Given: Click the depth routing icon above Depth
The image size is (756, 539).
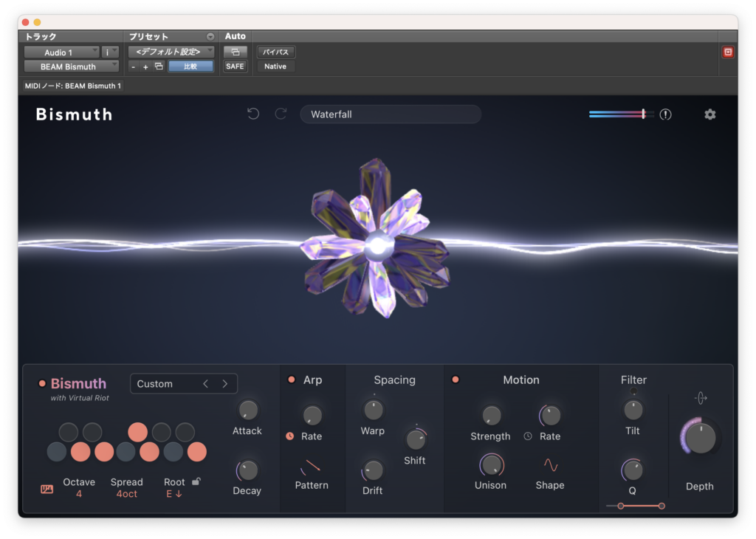Looking at the screenshot, I should [x=701, y=398].
